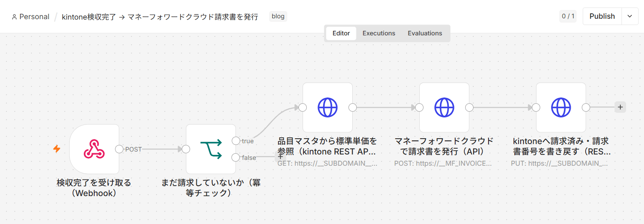
Task: Add a node after the kintone write-back node
Action: [620, 107]
